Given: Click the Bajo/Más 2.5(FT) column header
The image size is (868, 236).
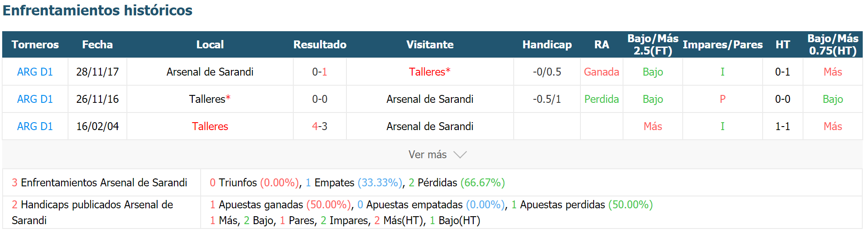Looking at the screenshot, I should tap(653, 44).
